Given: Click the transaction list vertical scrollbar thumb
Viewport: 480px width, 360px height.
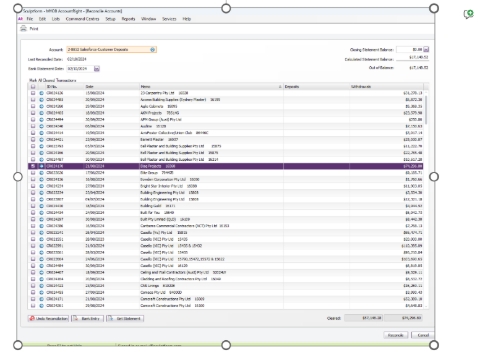Looking at the screenshot, I should (426, 110).
